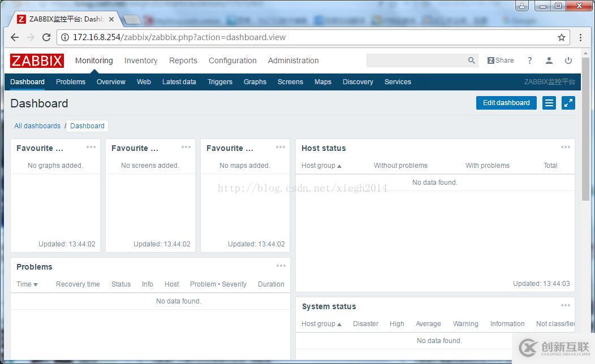Screen dimensions: 595x364
Task: Click the Edit dashboard button
Action: (x=506, y=103)
